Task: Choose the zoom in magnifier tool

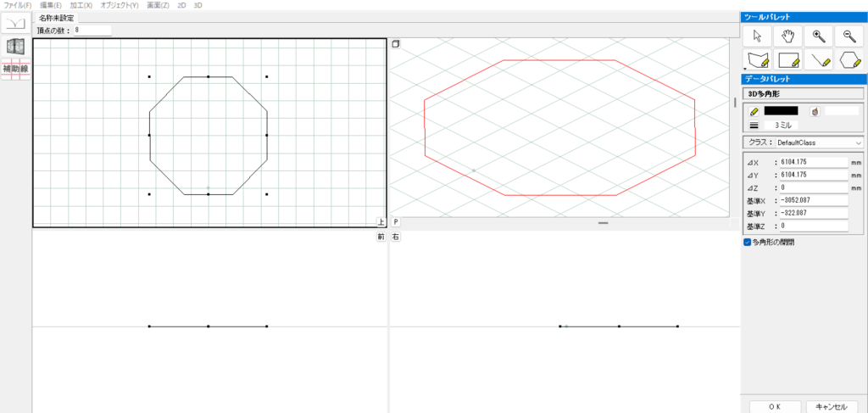Action: [818, 35]
